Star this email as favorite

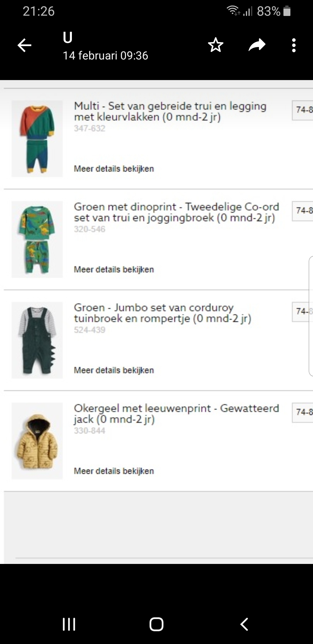[x=216, y=45]
